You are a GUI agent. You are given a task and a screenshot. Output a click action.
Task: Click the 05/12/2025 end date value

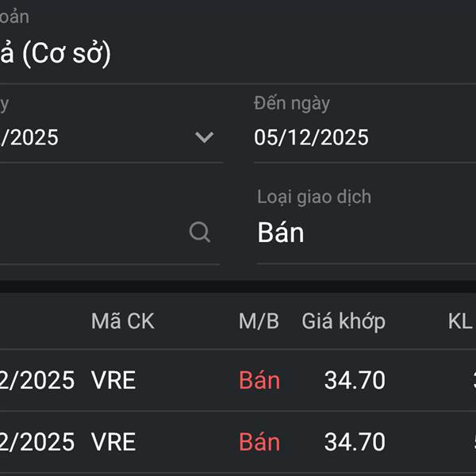coord(311,138)
